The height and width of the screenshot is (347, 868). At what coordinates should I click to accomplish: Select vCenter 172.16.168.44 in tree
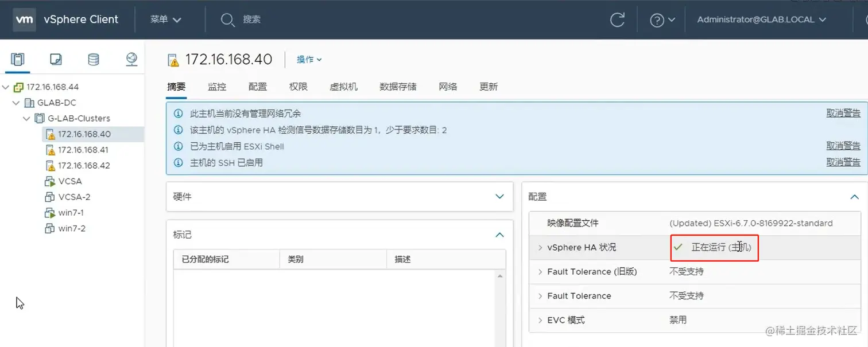pos(52,87)
